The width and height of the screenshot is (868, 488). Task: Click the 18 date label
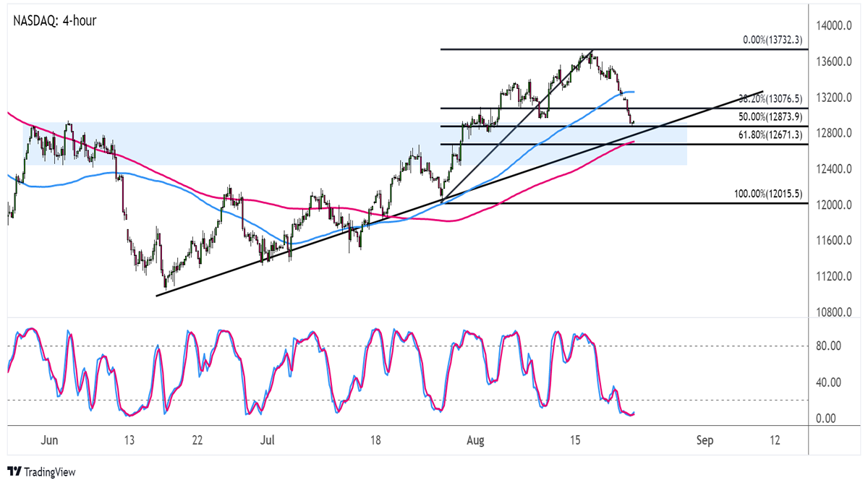coord(375,440)
